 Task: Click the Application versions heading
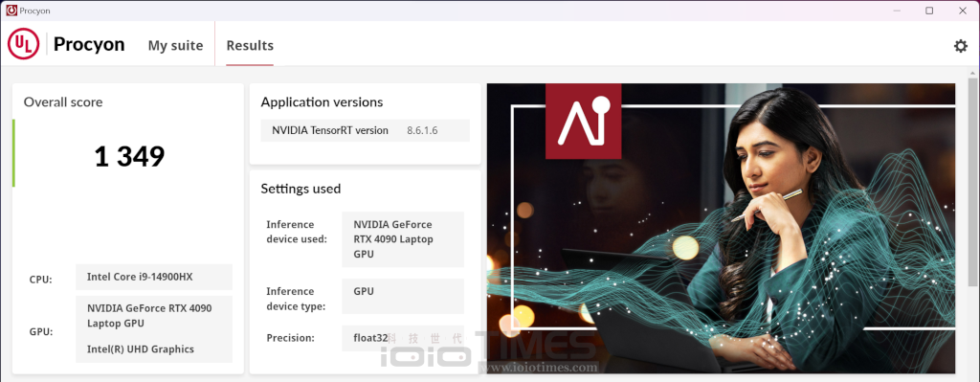pos(322,101)
